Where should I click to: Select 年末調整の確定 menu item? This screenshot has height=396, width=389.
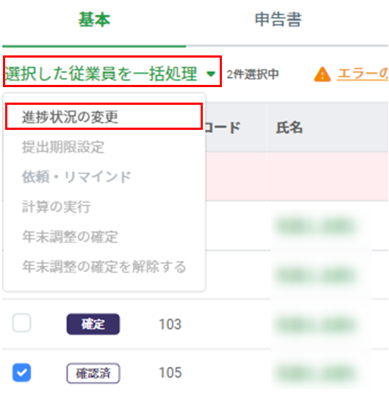tap(70, 237)
